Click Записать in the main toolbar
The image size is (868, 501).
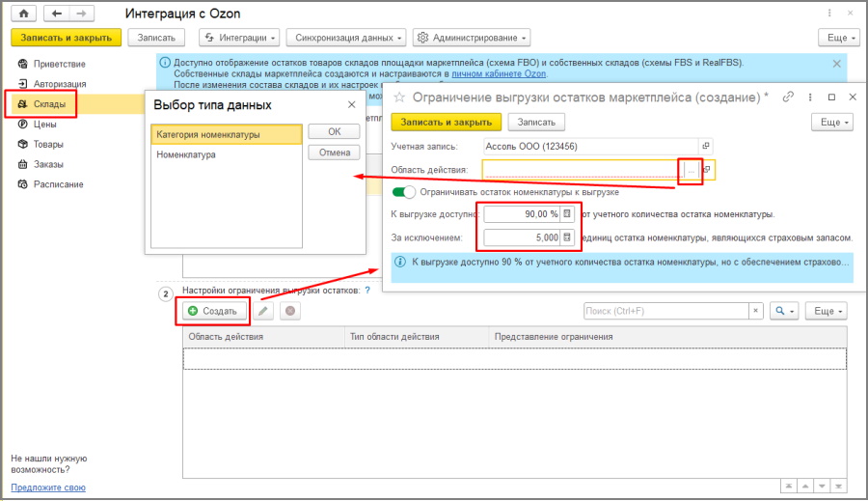tap(156, 38)
